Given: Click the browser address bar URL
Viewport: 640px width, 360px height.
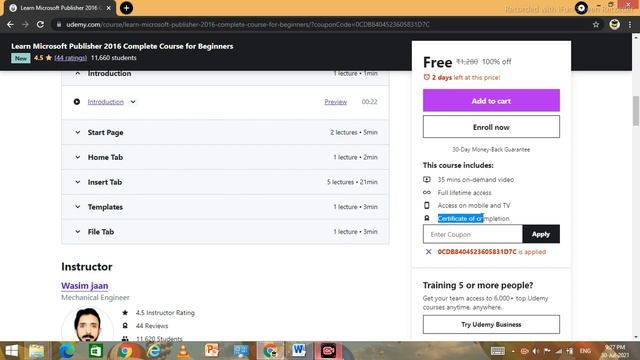Looking at the screenshot, I should (248, 24).
